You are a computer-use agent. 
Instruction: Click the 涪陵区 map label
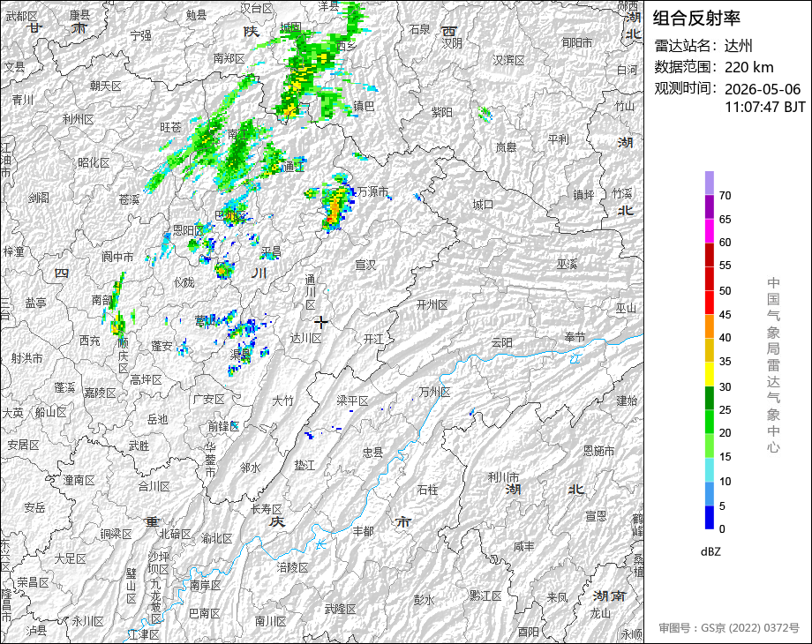tap(292, 567)
